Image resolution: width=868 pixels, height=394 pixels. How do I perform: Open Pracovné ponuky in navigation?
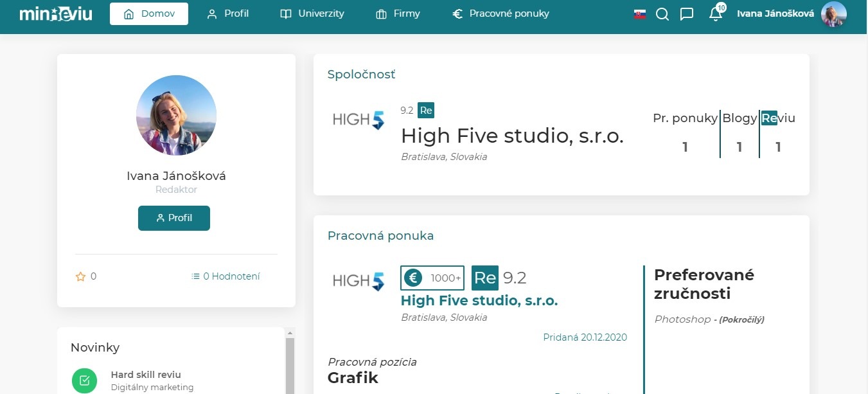500,13
